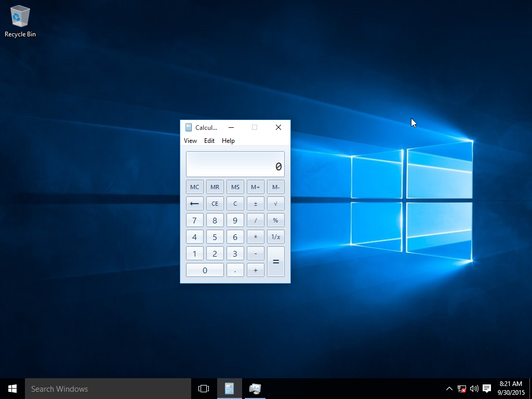
Task: Click the 1/x reciprocal button
Action: (x=275, y=237)
